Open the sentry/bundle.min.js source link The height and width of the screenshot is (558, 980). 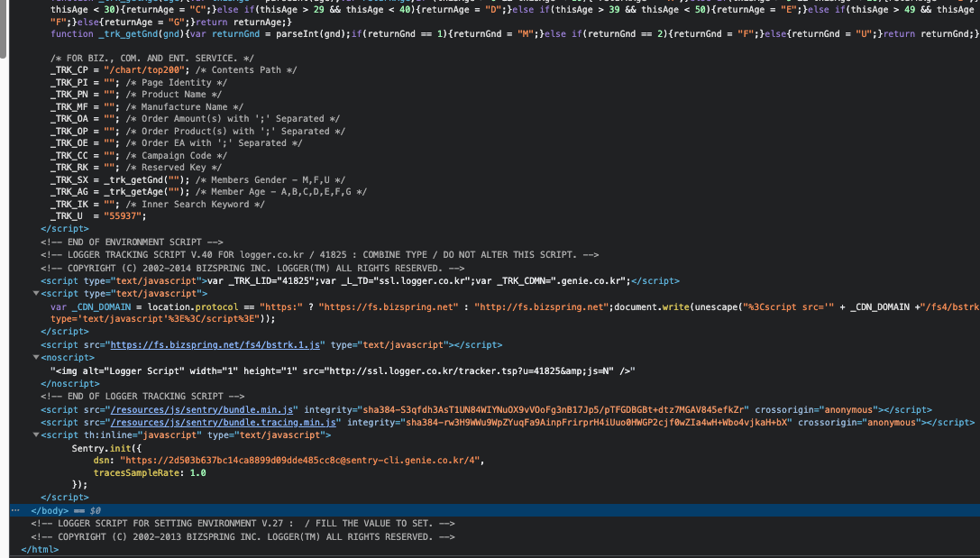pos(201,410)
